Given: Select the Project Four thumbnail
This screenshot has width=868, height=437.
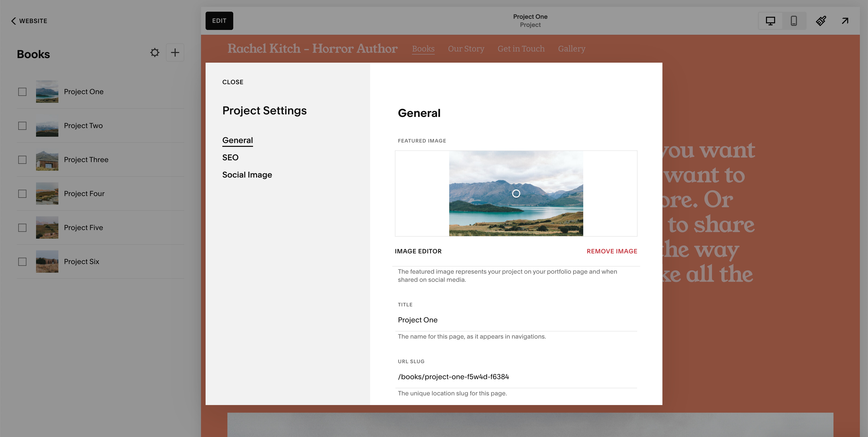Looking at the screenshot, I should point(47,194).
